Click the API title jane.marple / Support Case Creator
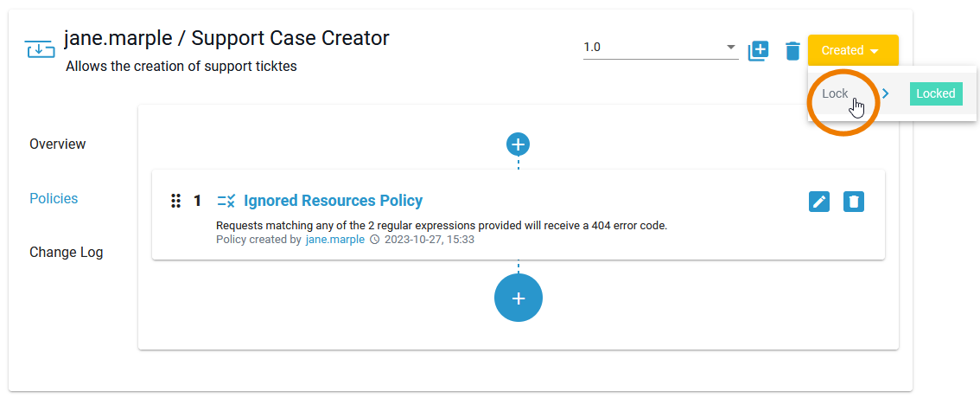This screenshot has height=398, width=980. coord(226,39)
